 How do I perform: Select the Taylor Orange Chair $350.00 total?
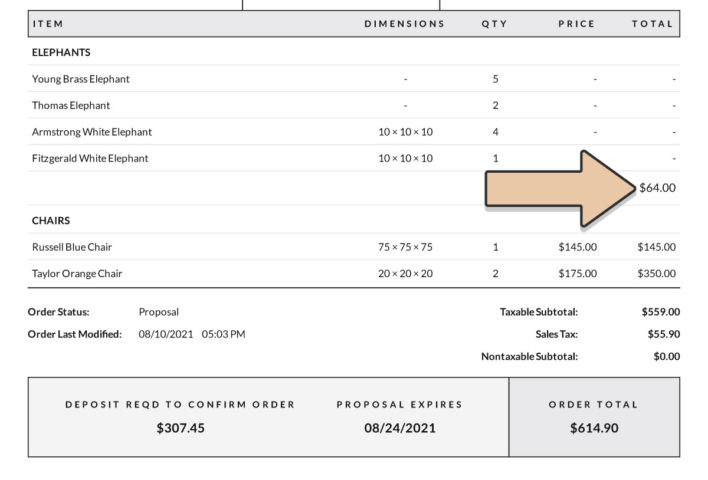point(656,273)
